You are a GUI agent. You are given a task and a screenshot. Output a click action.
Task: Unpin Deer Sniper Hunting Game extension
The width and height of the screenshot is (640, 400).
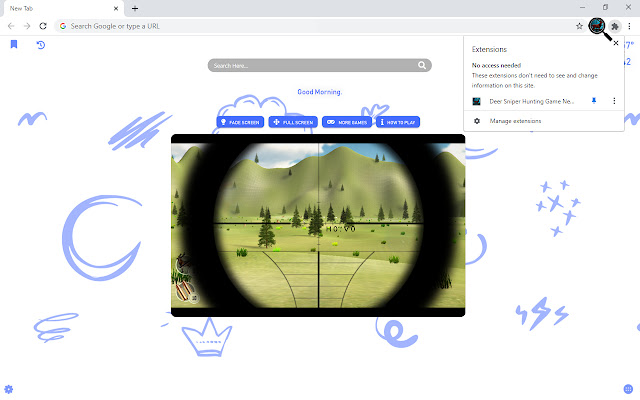pyautogui.click(x=594, y=101)
